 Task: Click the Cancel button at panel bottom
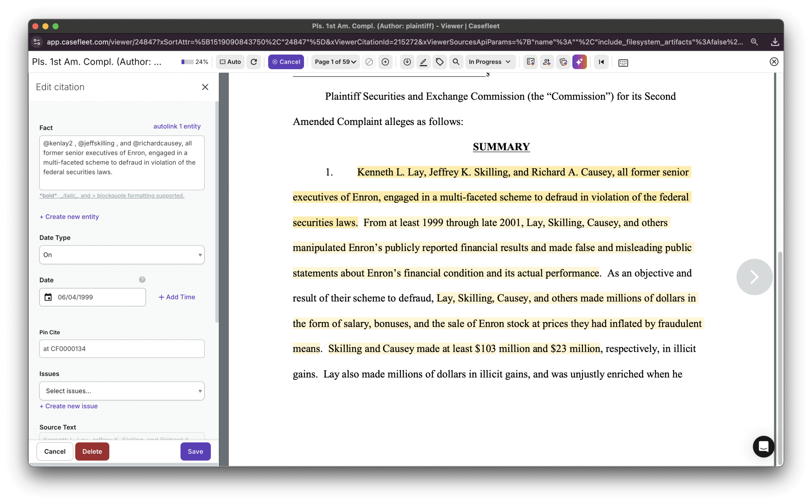point(55,452)
